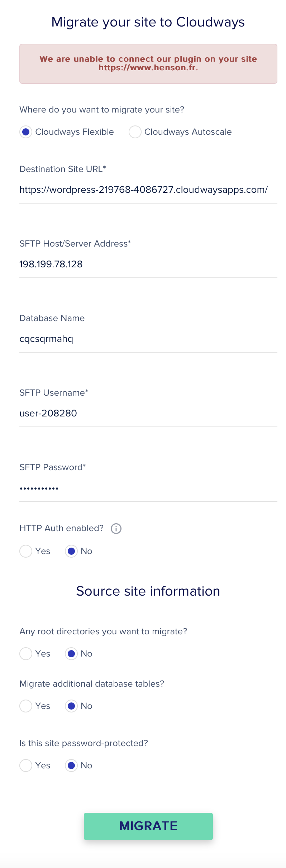
Task: Choose Yes for additional database tables
Action: pos(26,706)
